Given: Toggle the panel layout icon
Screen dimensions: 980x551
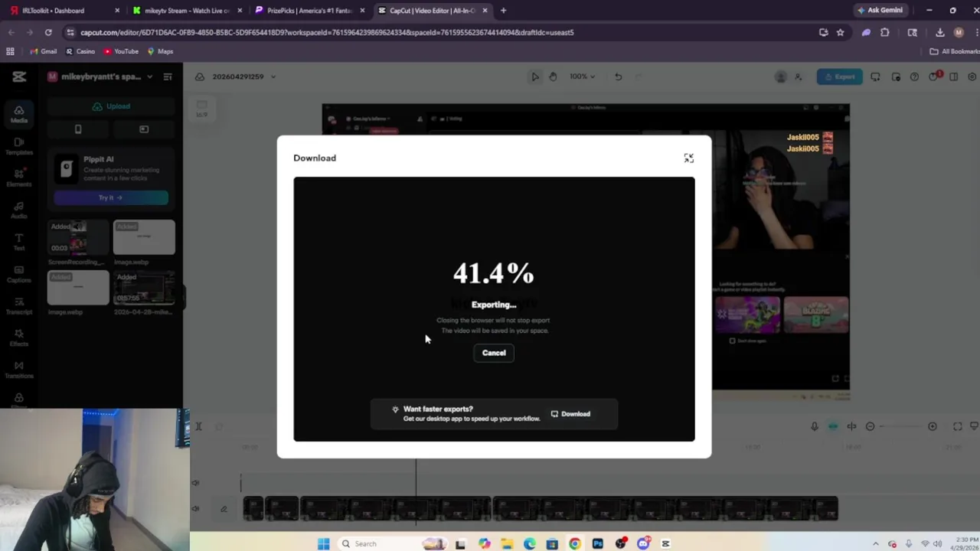Looking at the screenshot, I should [953, 77].
